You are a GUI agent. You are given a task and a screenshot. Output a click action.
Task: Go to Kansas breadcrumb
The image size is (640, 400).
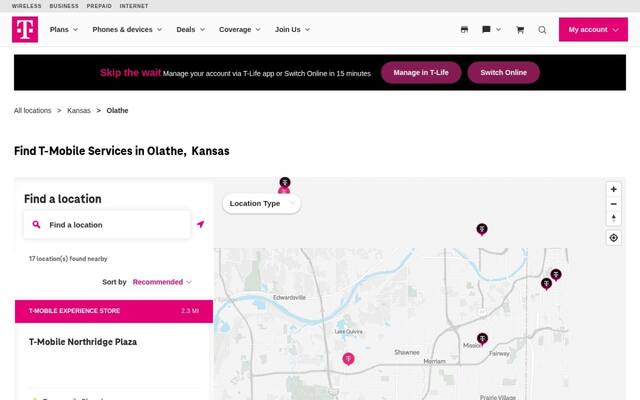(x=79, y=111)
